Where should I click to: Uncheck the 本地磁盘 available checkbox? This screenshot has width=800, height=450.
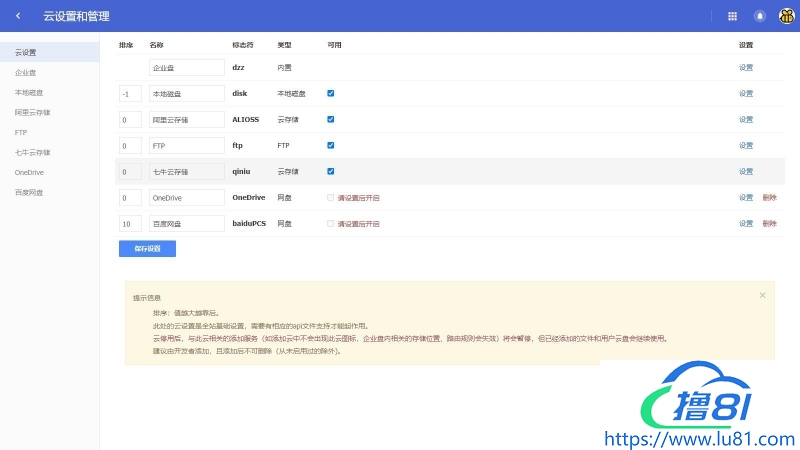coord(331,93)
